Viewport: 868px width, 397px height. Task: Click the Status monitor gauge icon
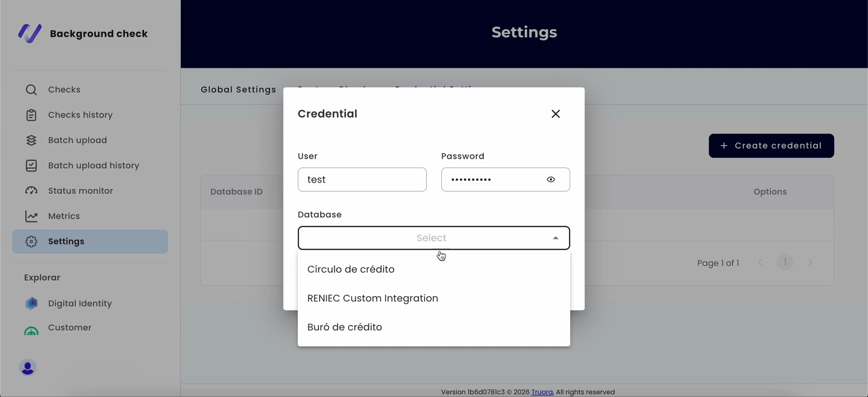(x=31, y=191)
